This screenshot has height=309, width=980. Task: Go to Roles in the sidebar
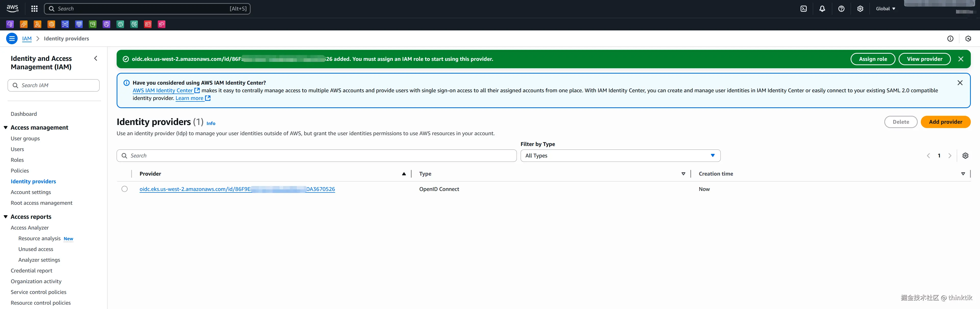point(17,160)
